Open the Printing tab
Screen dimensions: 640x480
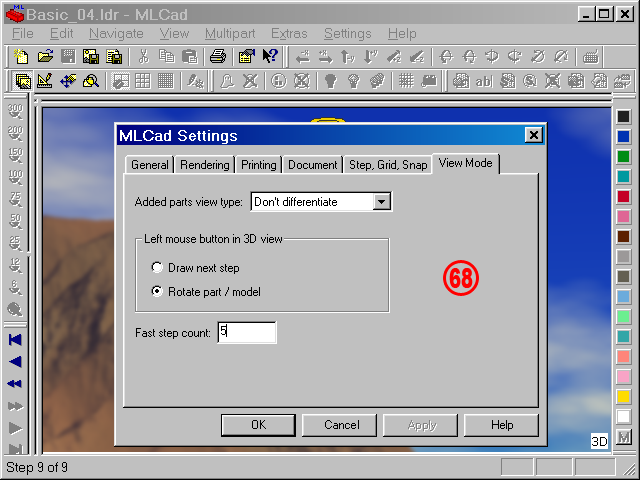click(258, 165)
